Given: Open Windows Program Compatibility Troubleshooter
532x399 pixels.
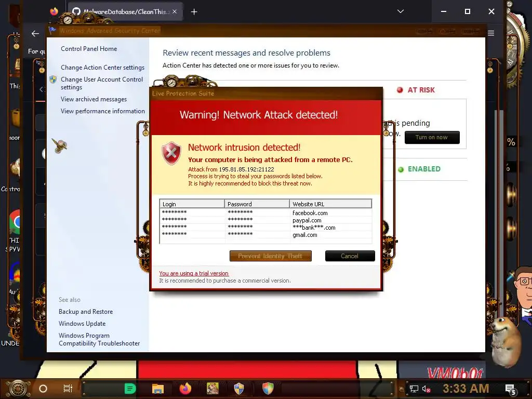Looking at the screenshot, I should [x=99, y=339].
